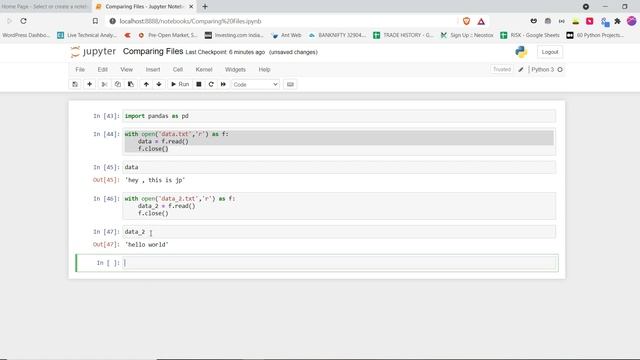Screen dimensions: 640x360
Task: Click the cell opening data_2.txt
Action: click(339, 206)
